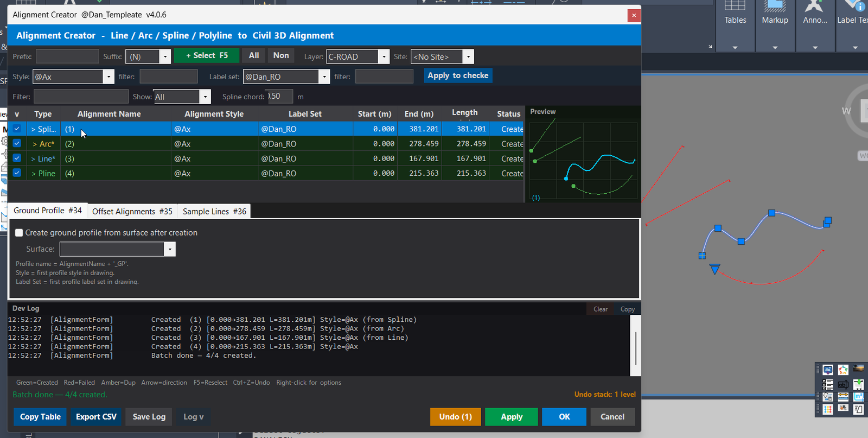This screenshot has width=868, height=438.
Task: Uncheck the Spline alignment row (1) checkbox
Action: click(17, 129)
